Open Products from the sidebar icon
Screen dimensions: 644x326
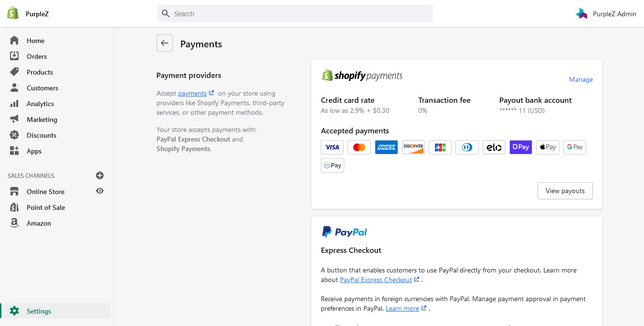(14, 72)
